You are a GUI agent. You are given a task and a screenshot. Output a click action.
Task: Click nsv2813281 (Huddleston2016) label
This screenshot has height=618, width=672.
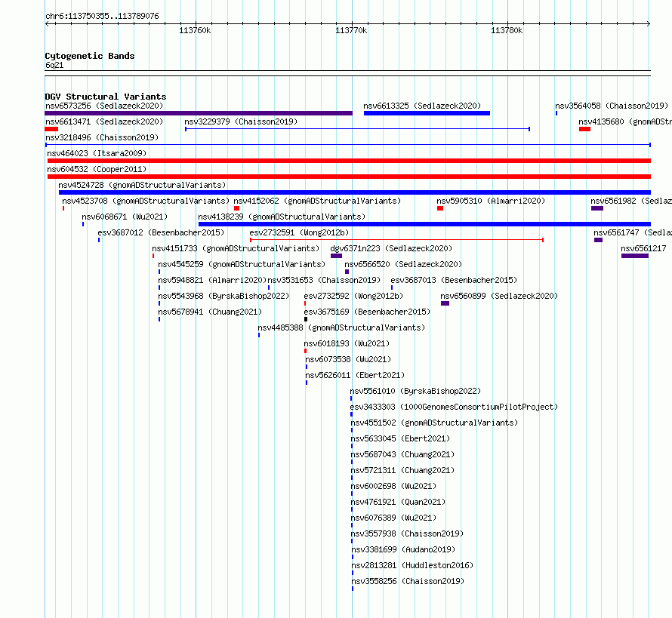point(412,565)
